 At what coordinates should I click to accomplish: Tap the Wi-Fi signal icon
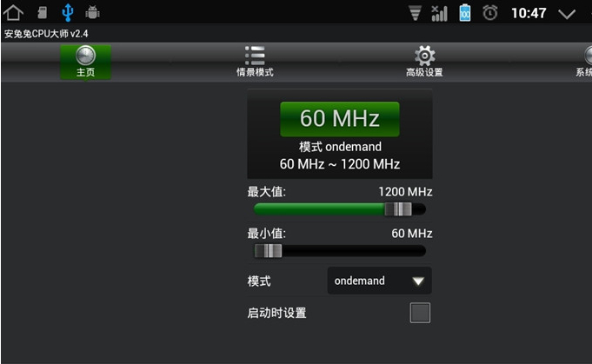coord(415,13)
